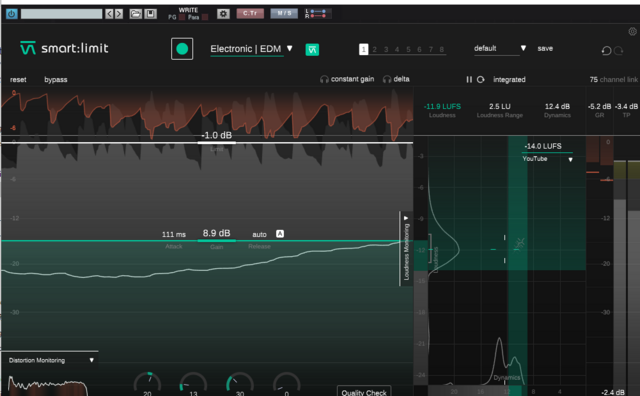Click the Quality Check button
640x396 pixels.
click(364, 392)
